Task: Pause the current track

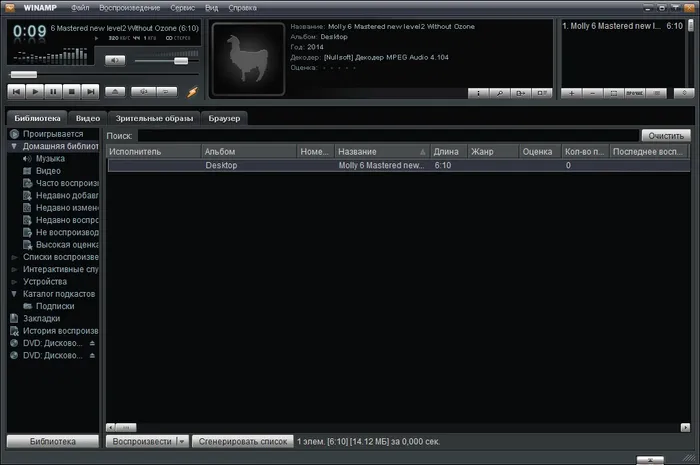Action: tap(53, 91)
